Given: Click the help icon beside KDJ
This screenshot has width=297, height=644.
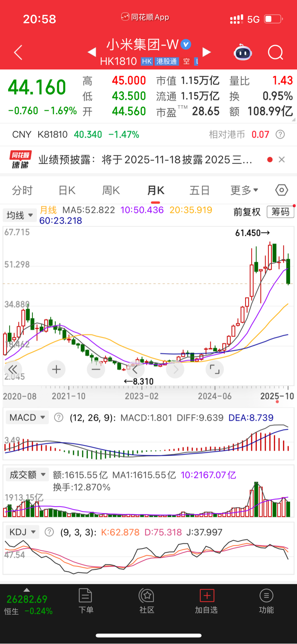Looking at the screenshot, I should point(49,532).
